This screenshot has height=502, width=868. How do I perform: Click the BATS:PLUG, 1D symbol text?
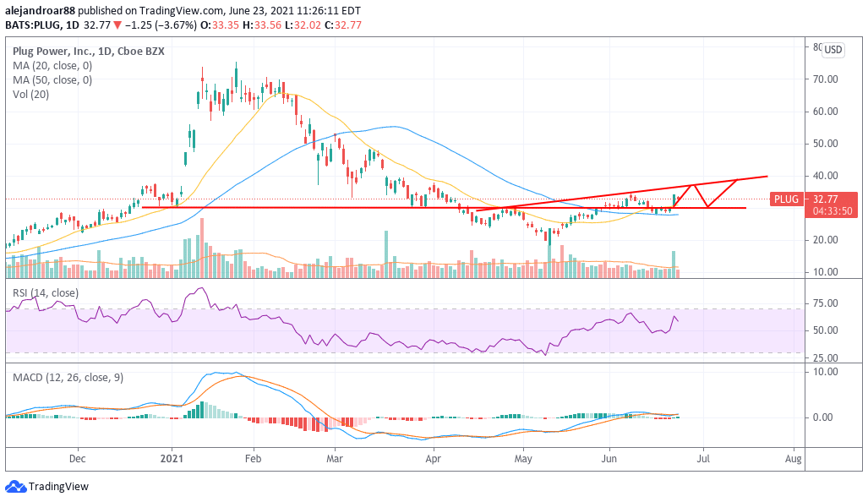coord(42,25)
